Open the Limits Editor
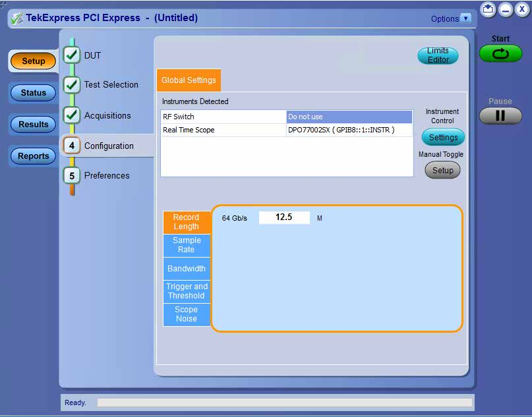532x417 pixels. (438, 55)
